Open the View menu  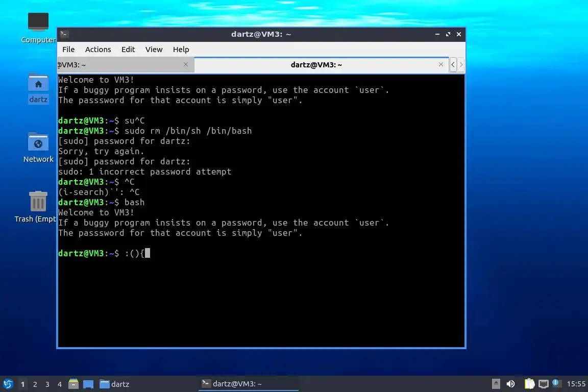[x=154, y=50]
